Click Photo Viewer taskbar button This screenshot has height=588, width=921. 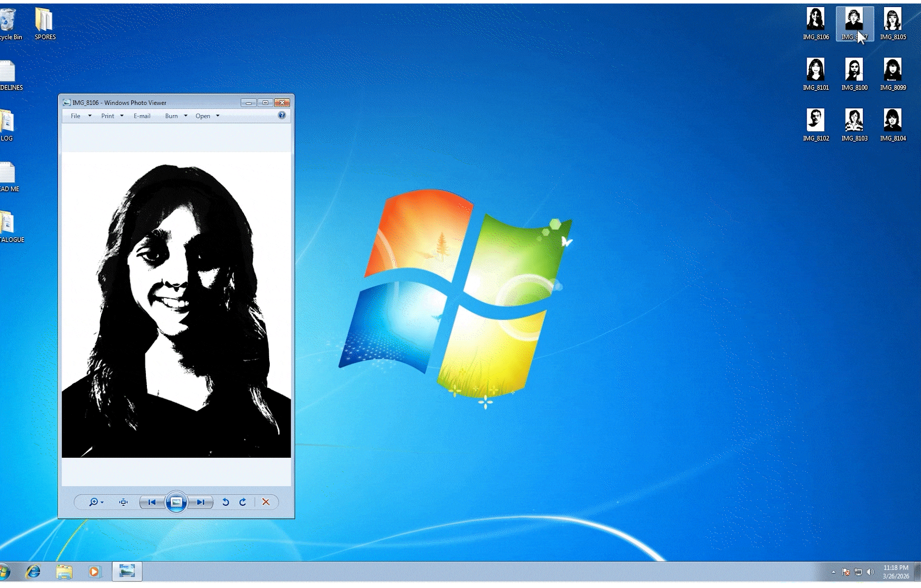click(x=127, y=572)
